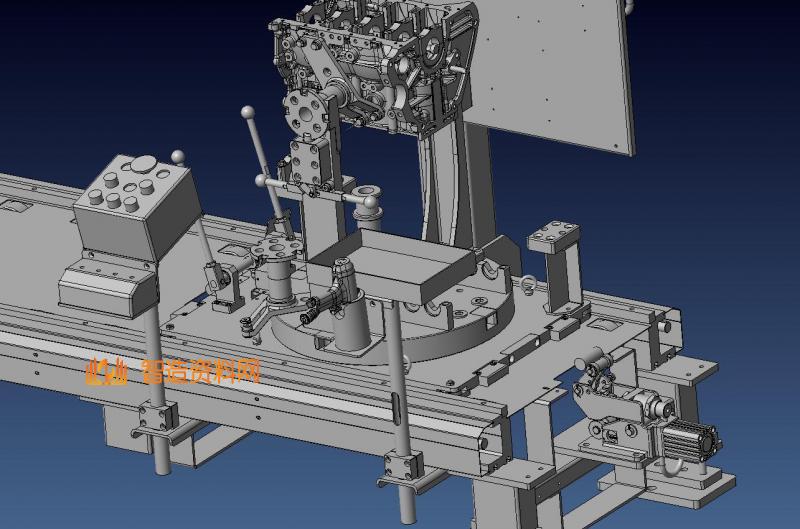Pick the ball knob beside the control box
The height and width of the screenshot is (529, 800).
179,157
